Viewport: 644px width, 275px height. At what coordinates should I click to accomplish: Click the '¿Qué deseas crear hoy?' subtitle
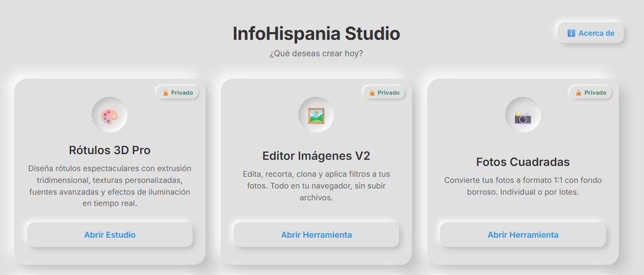coord(316,54)
